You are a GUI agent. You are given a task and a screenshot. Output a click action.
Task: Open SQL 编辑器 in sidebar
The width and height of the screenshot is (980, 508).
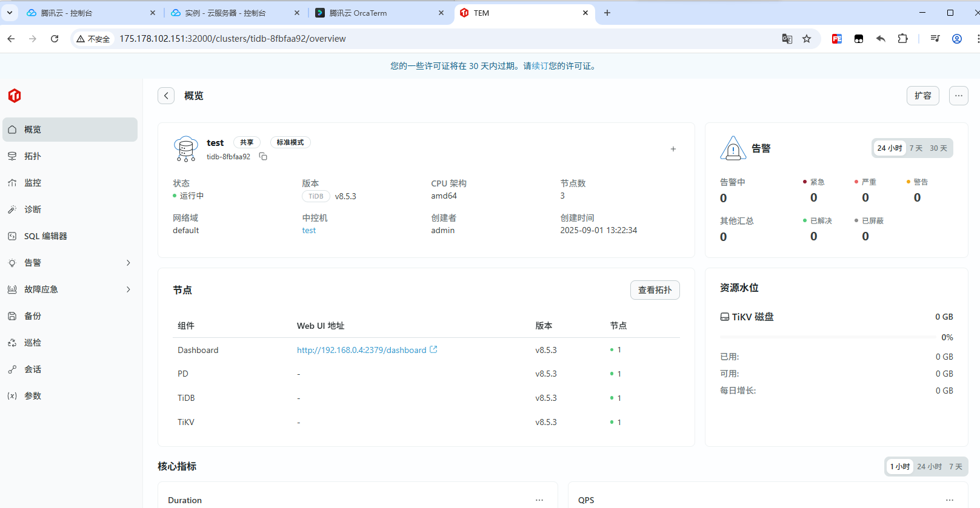(x=45, y=236)
